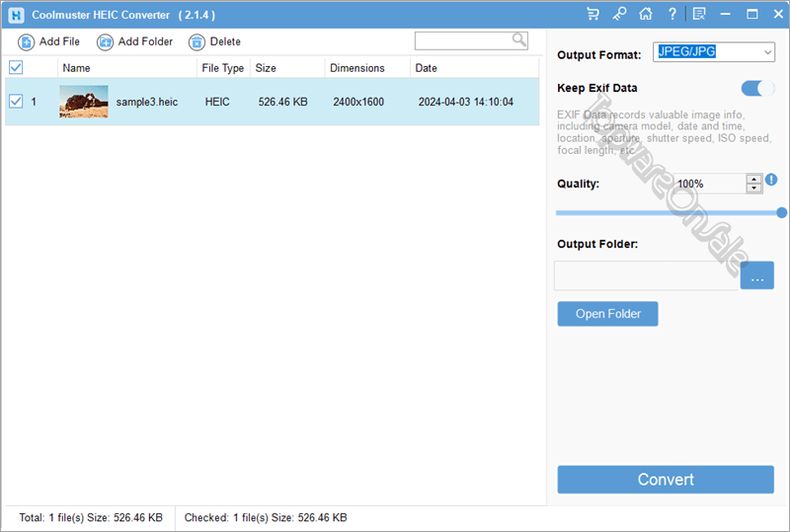This screenshot has height=532, width=790.
Task: Increase quality with the up arrow
Action: 754,179
